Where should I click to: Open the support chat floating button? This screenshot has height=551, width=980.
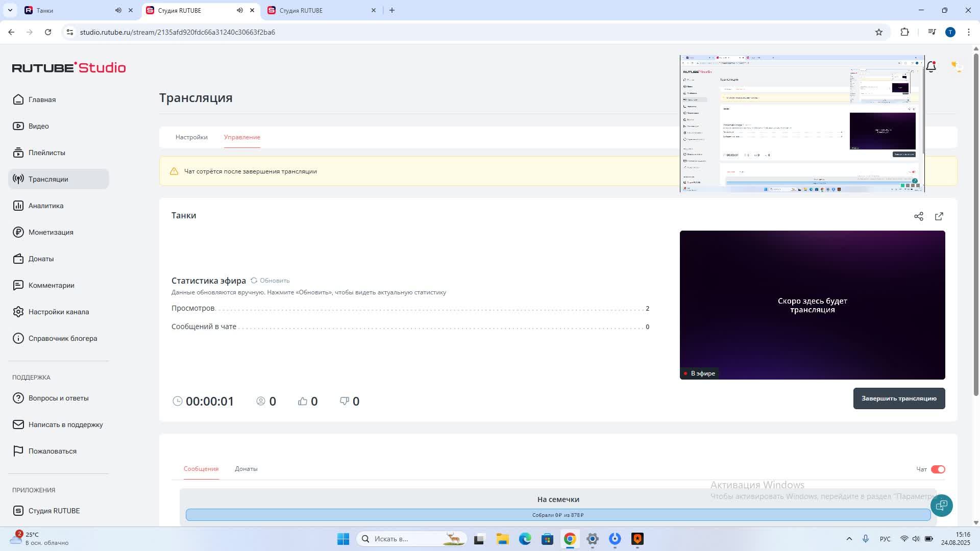coord(941,505)
